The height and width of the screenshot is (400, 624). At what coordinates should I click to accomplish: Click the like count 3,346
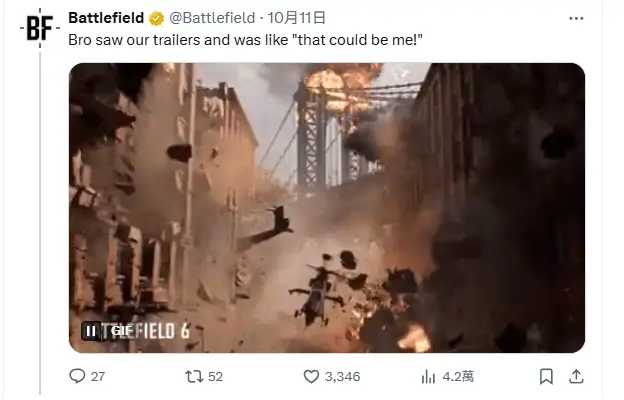(343, 377)
